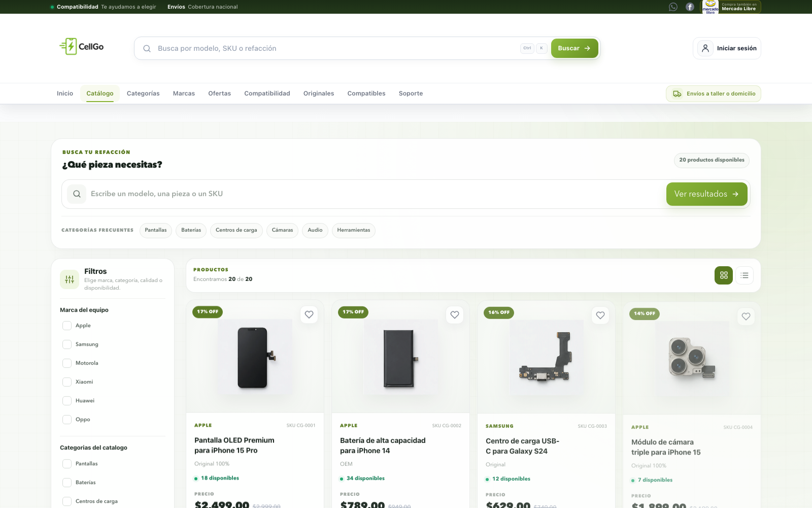812x508 pixels.
Task: Check the Xiaomi brand filter
Action: tap(67, 382)
